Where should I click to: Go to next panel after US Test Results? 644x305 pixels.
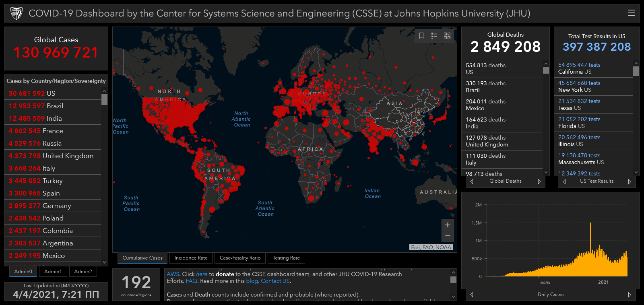(x=630, y=181)
